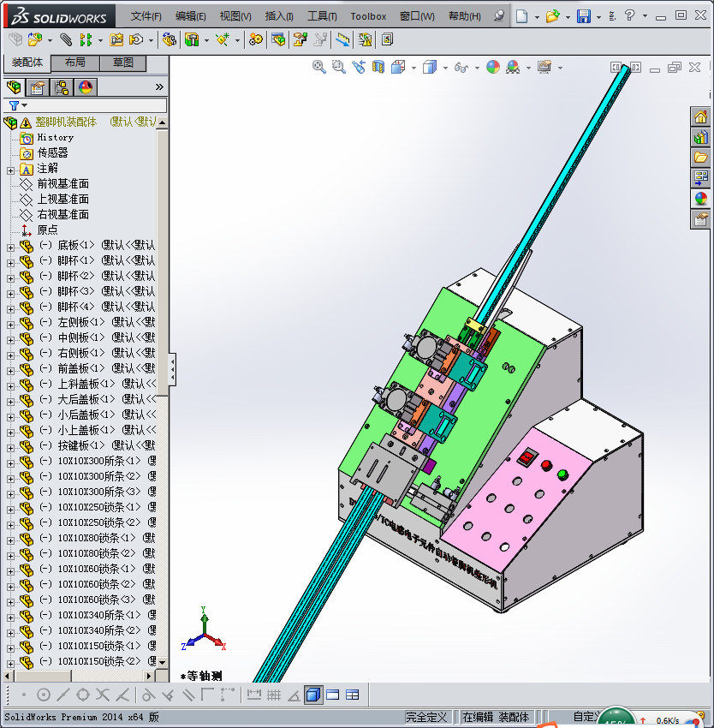Image resolution: width=714 pixels, height=728 pixels.
Task: Open the Design Library task pane icon
Action: (700, 137)
